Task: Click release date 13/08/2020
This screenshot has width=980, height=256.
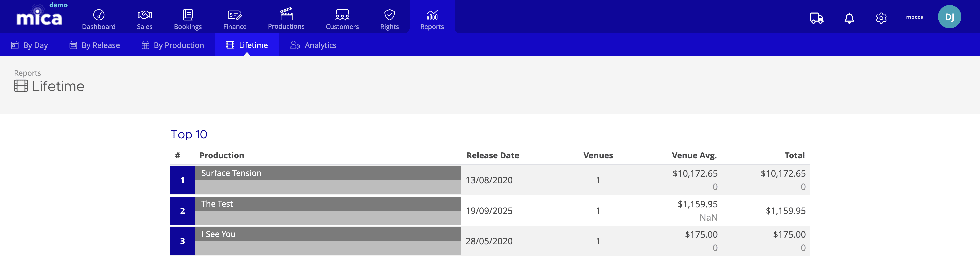Action: click(x=489, y=180)
